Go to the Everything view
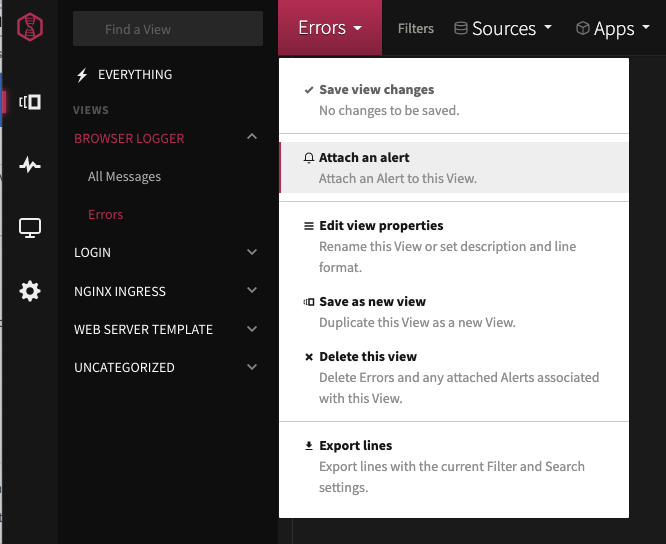This screenshot has width=666, height=544. (135, 75)
